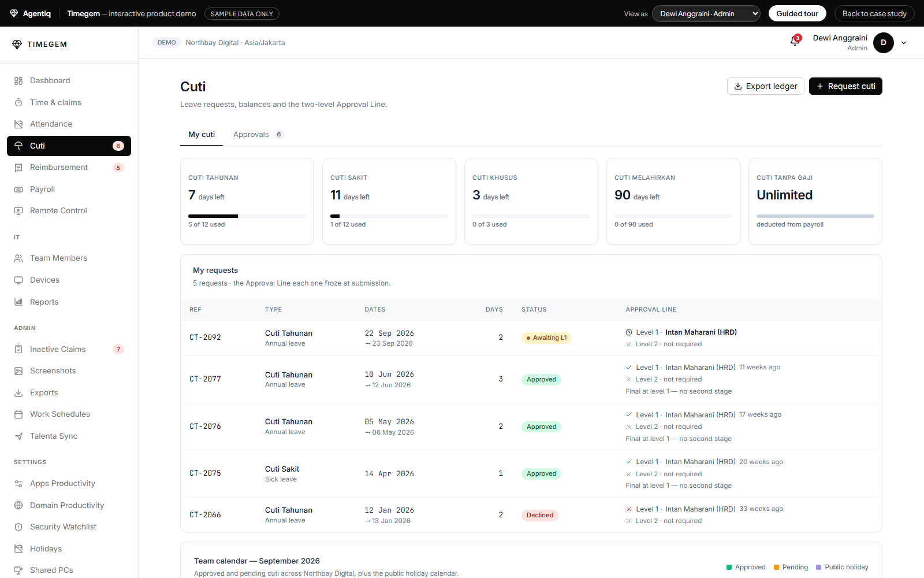
Task: Click the Export ledger button
Action: point(766,86)
